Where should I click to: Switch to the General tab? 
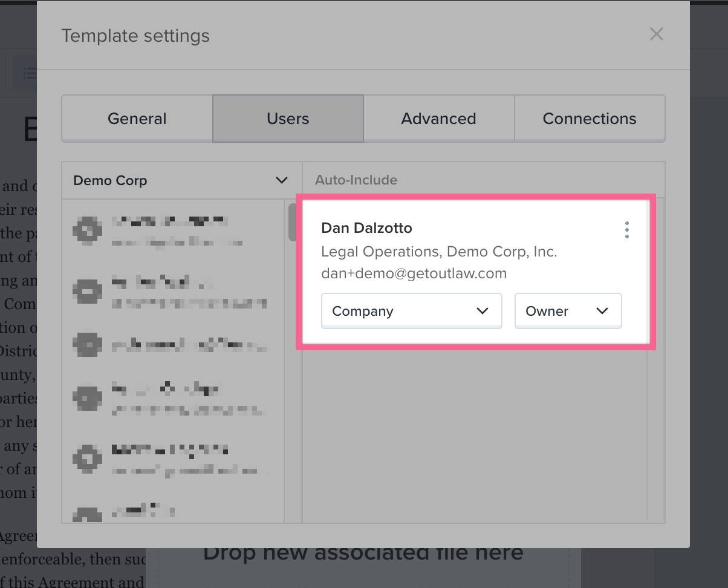(x=137, y=119)
